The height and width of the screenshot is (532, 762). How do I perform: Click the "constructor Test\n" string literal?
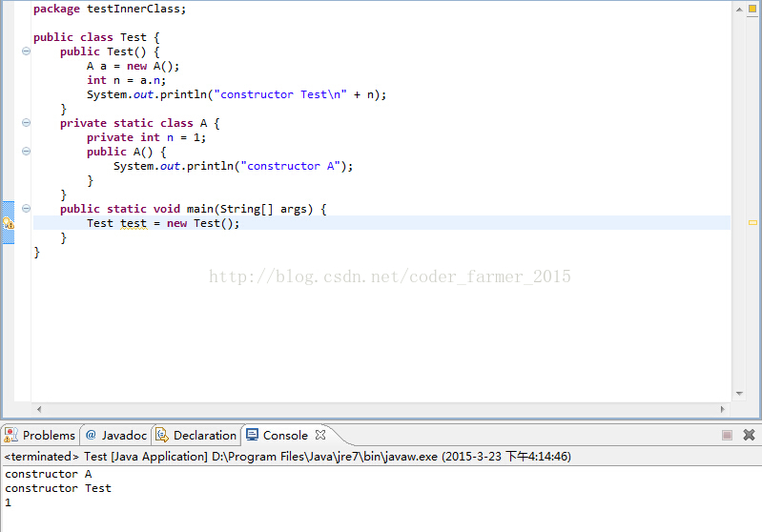click(x=280, y=94)
